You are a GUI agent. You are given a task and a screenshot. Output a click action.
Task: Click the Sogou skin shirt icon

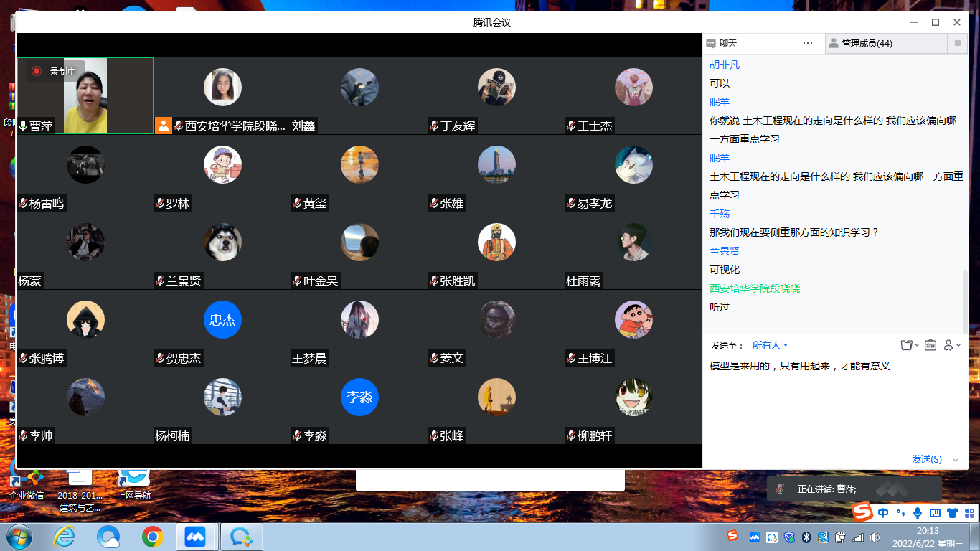pos(952,512)
